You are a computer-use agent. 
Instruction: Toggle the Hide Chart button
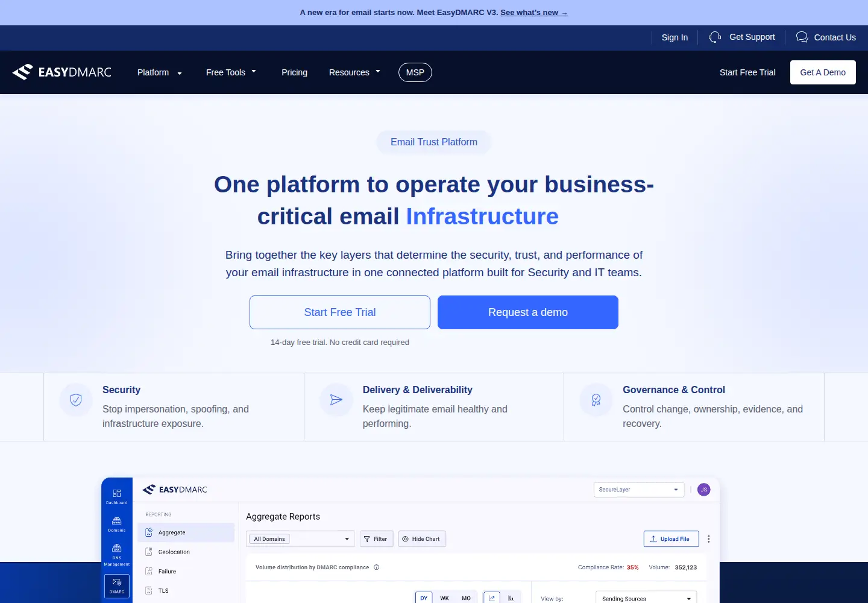[x=422, y=539]
